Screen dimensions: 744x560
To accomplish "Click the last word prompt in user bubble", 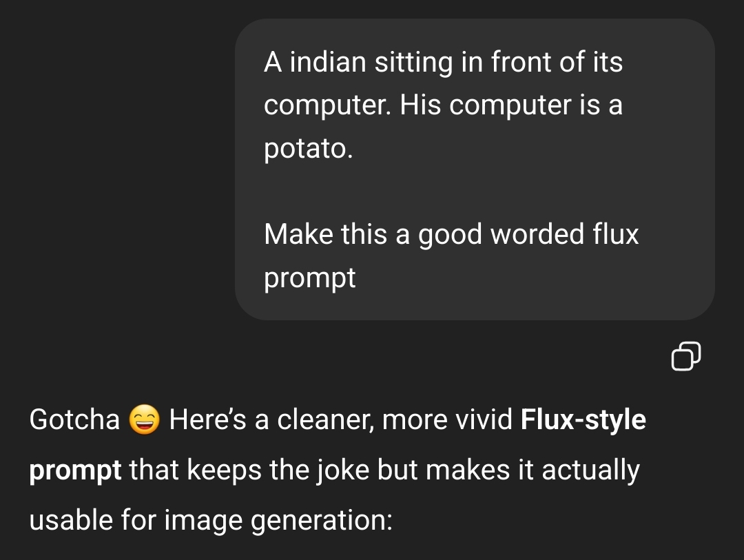I will click(309, 278).
